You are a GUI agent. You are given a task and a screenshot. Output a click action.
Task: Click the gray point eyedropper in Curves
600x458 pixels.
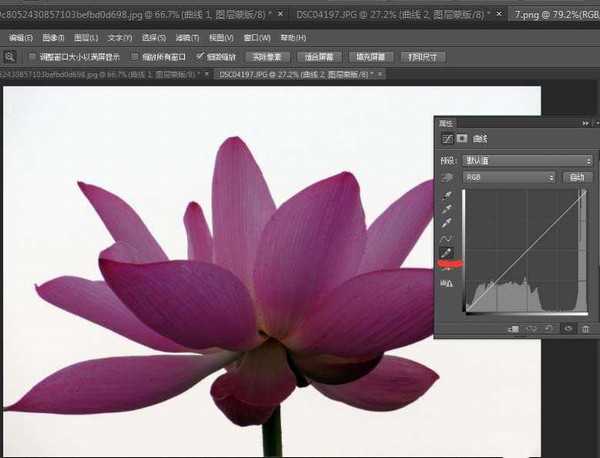[446, 210]
